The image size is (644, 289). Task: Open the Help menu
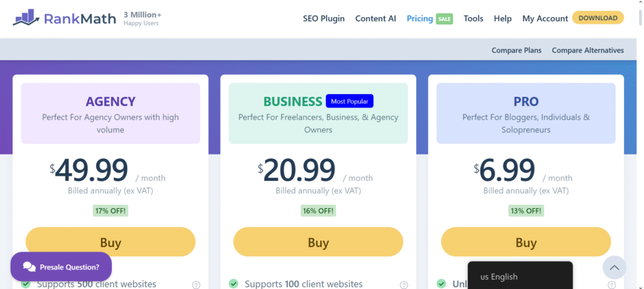[x=502, y=18]
